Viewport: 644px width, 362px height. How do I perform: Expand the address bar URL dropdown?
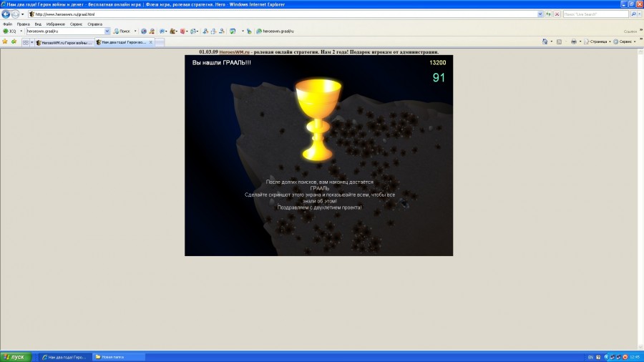540,14
